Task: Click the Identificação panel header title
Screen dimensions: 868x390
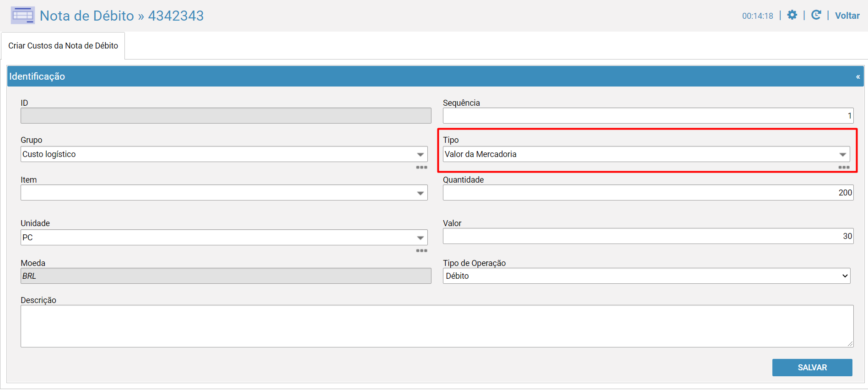Action: pyautogui.click(x=37, y=76)
